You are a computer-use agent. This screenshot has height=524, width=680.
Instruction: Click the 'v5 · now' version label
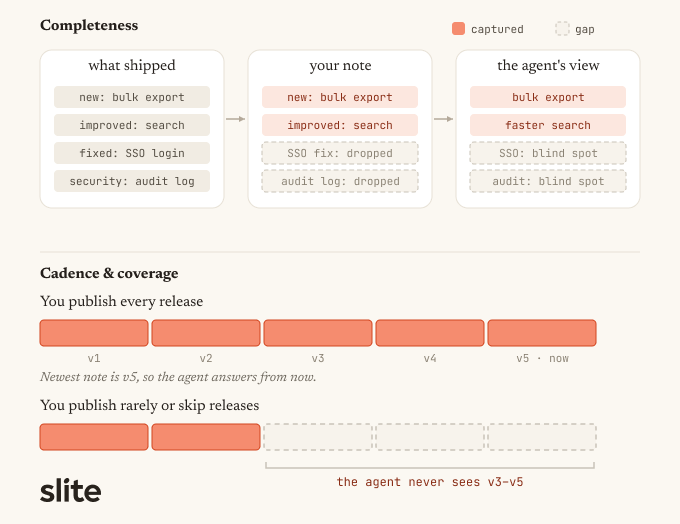click(x=542, y=358)
